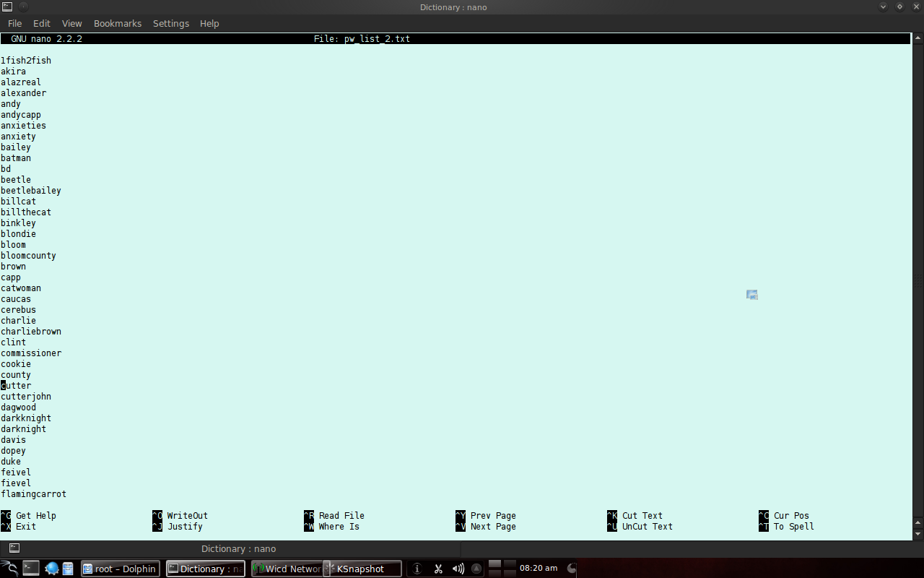Screen dimensions: 924x578
Task: Click the new tab icon in Konsole
Action: [x=14, y=548]
